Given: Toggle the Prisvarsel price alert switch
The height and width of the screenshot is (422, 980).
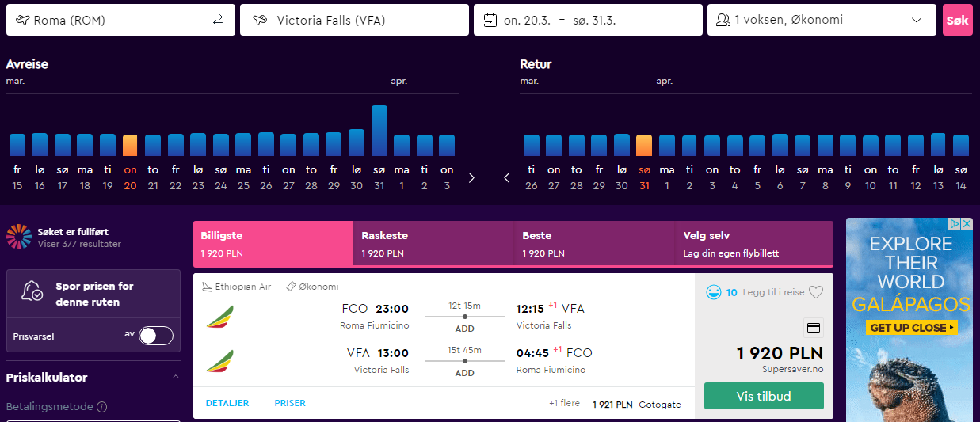Looking at the screenshot, I should (156, 336).
